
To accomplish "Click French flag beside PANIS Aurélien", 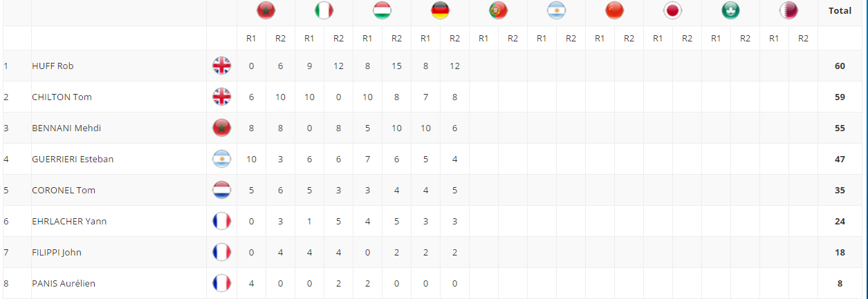I will (x=221, y=284).
